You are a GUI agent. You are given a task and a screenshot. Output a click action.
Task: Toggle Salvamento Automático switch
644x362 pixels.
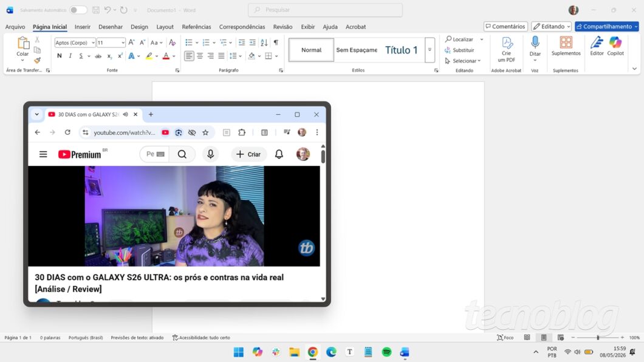[x=78, y=10]
